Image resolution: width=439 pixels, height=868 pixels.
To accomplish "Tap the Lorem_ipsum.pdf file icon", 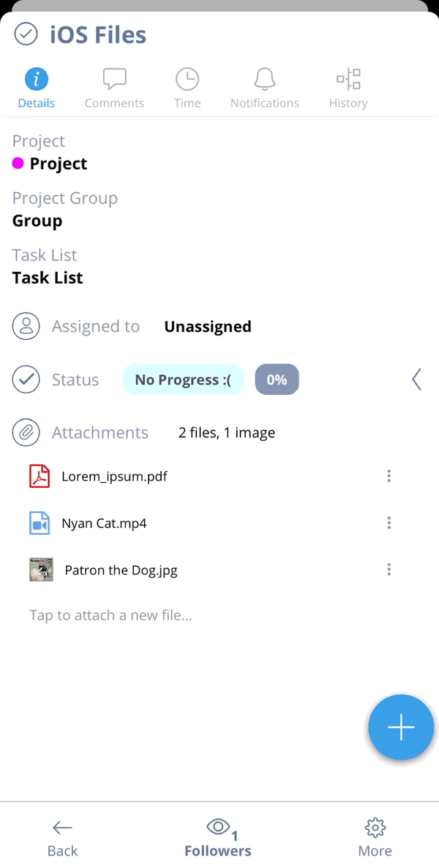I will (40, 476).
